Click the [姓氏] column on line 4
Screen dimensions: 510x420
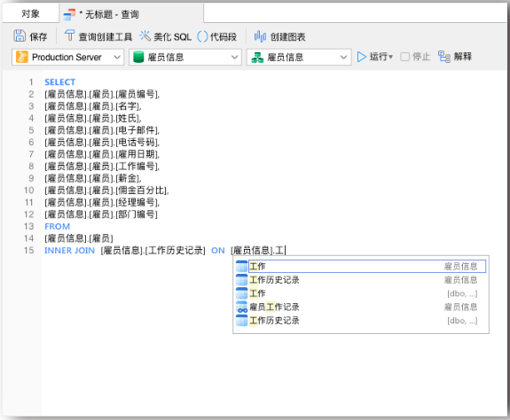coord(129,118)
